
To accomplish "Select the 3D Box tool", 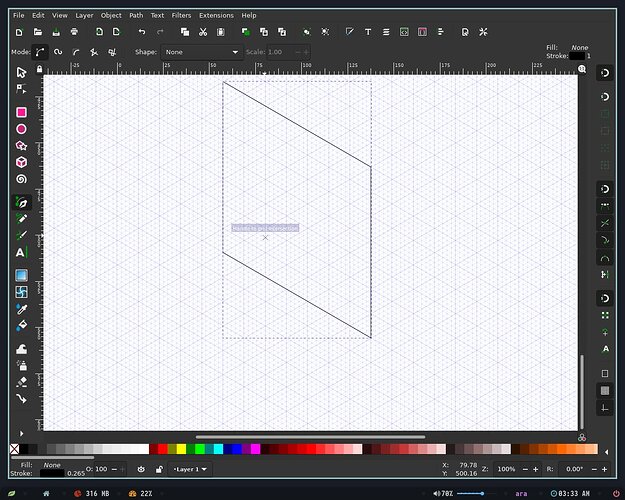I will pos(22,162).
